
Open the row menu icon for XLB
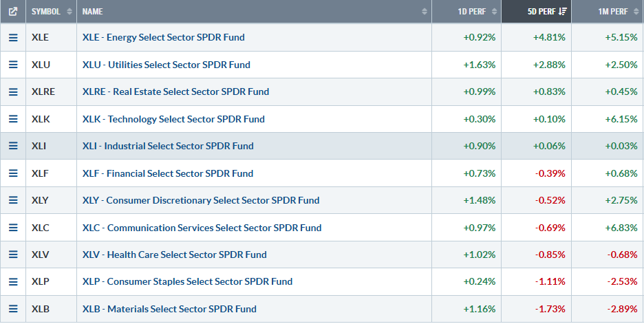click(13, 309)
